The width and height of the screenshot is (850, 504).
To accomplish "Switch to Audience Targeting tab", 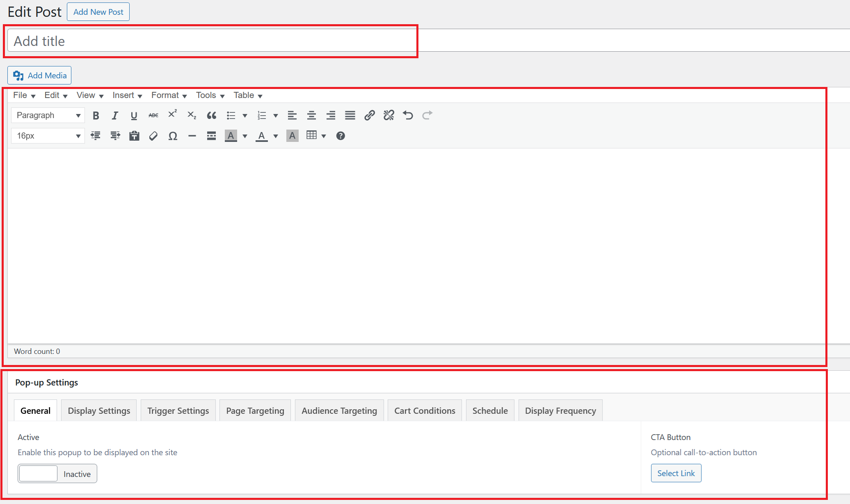I will pos(339,410).
